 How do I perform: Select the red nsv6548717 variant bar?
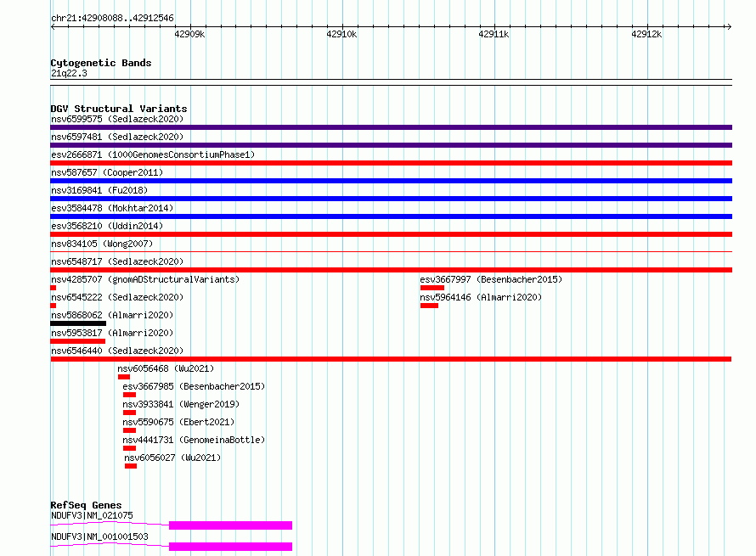391,270
